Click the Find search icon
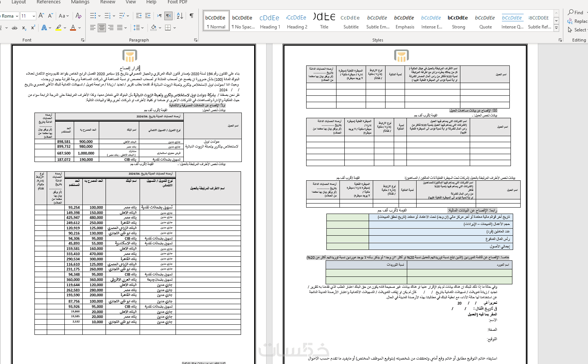 click(x=571, y=12)
